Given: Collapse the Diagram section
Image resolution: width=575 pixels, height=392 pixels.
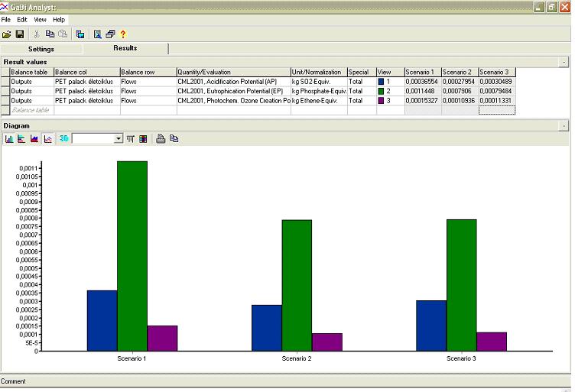Looking at the screenshot, I should pos(564,126).
